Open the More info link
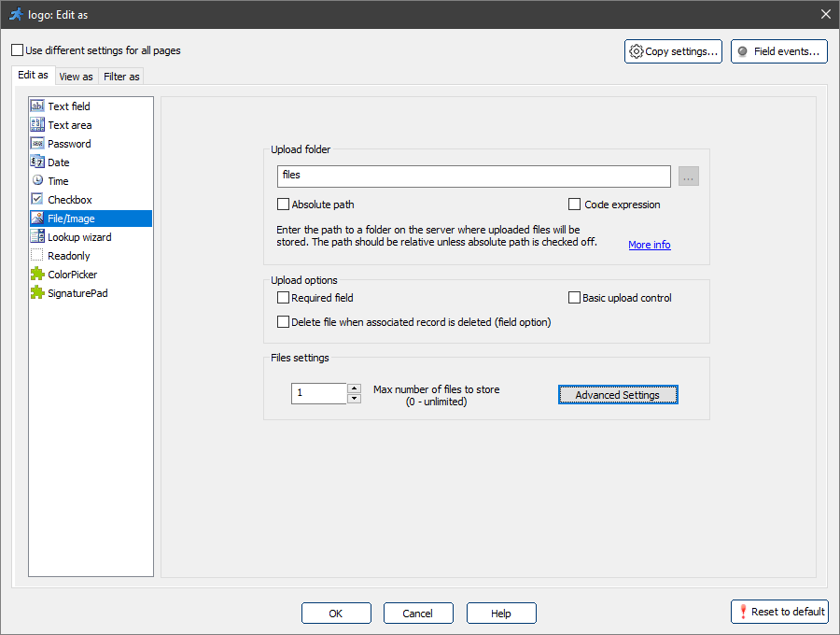The width and height of the screenshot is (840, 635). click(649, 245)
